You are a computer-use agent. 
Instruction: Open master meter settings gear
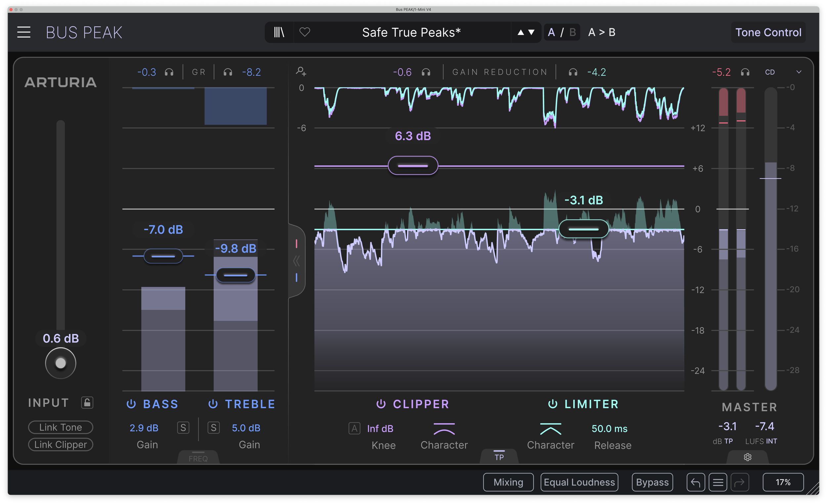point(747,457)
